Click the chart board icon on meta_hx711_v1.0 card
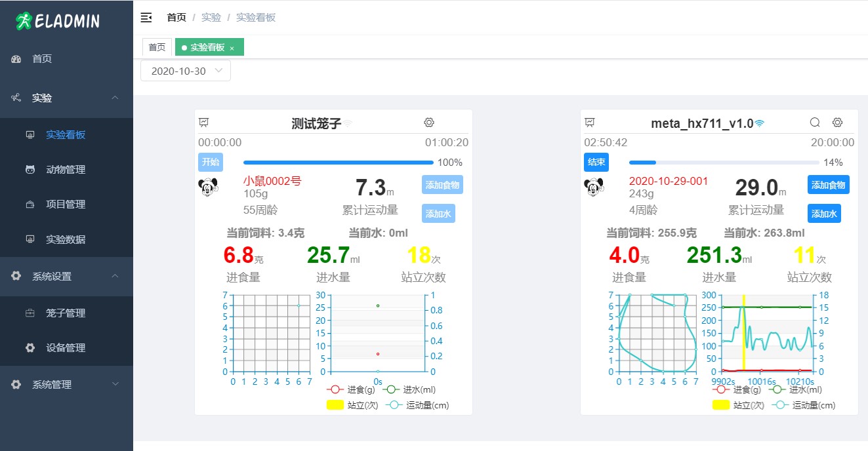The image size is (868, 451). coord(590,123)
